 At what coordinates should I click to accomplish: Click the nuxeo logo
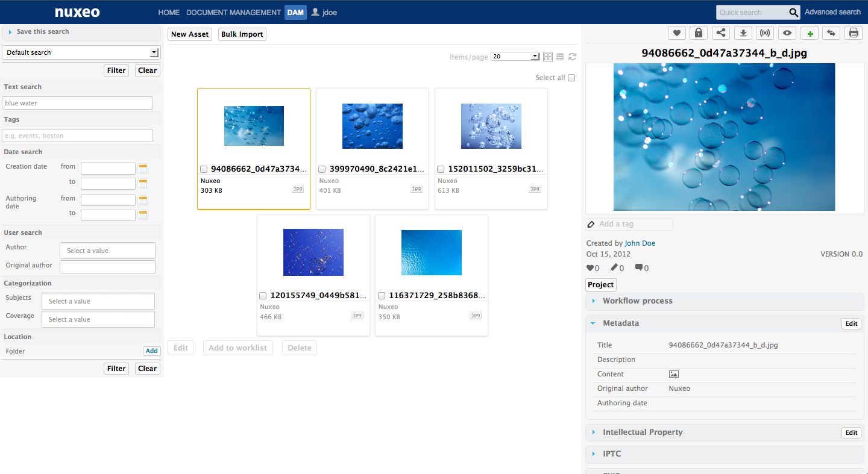77,12
